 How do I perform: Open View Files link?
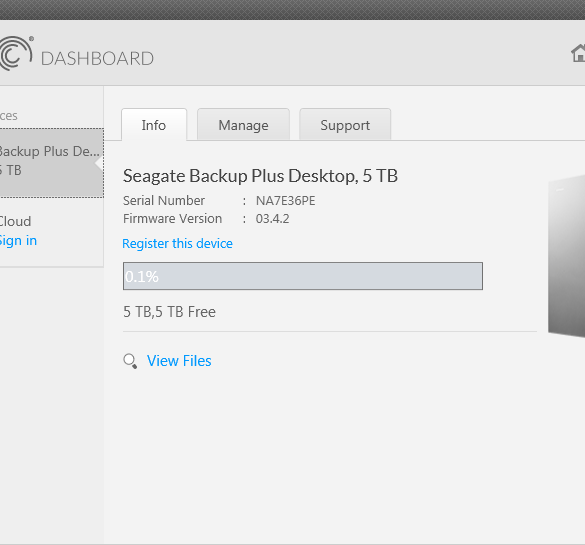(179, 361)
